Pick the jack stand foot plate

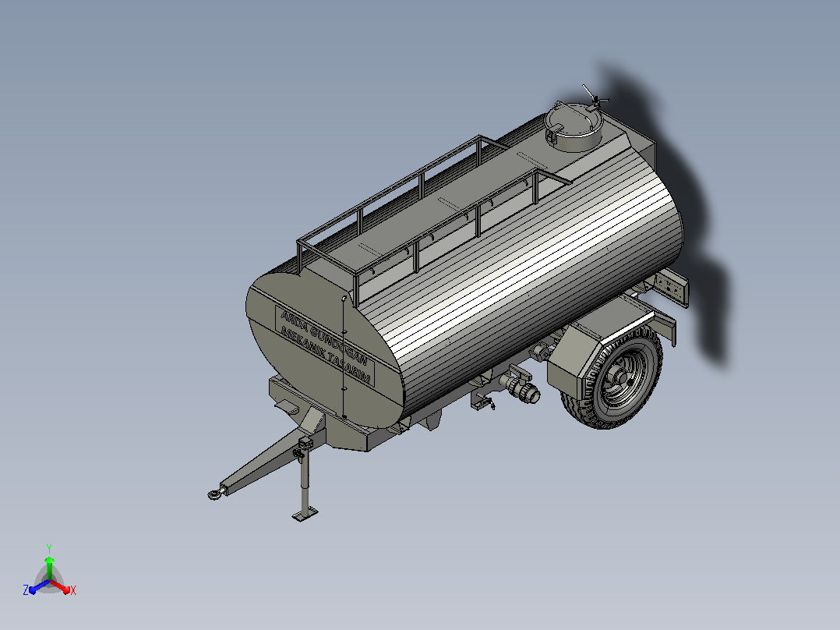pos(305,514)
